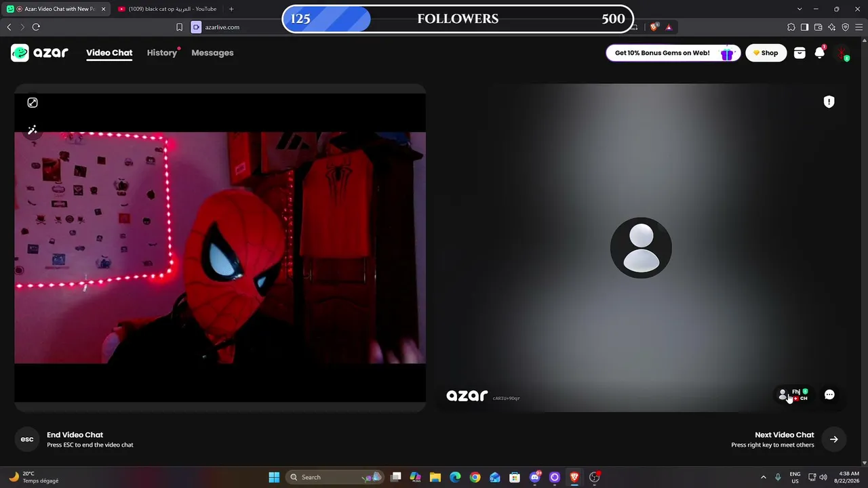Open the weather widget showing 20°C

(x=33, y=477)
